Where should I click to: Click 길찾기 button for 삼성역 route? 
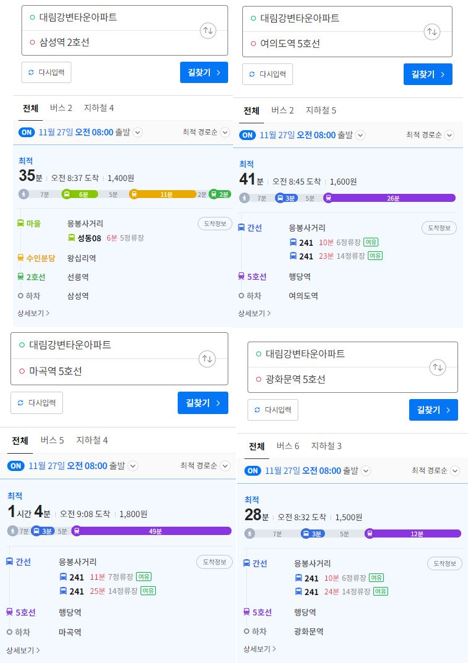tap(204, 72)
